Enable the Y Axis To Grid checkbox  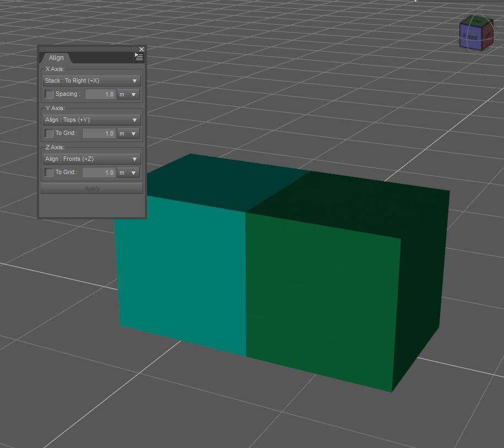(49, 133)
